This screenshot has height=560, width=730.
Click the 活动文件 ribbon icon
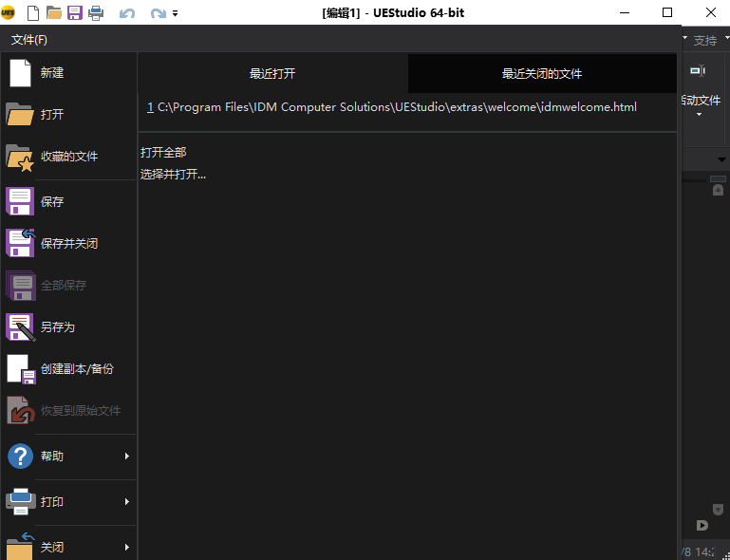(698, 71)
